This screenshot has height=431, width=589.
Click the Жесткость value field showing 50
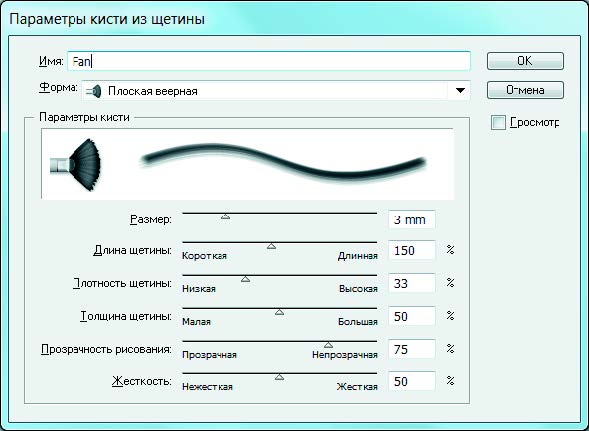tap(412, 381)
